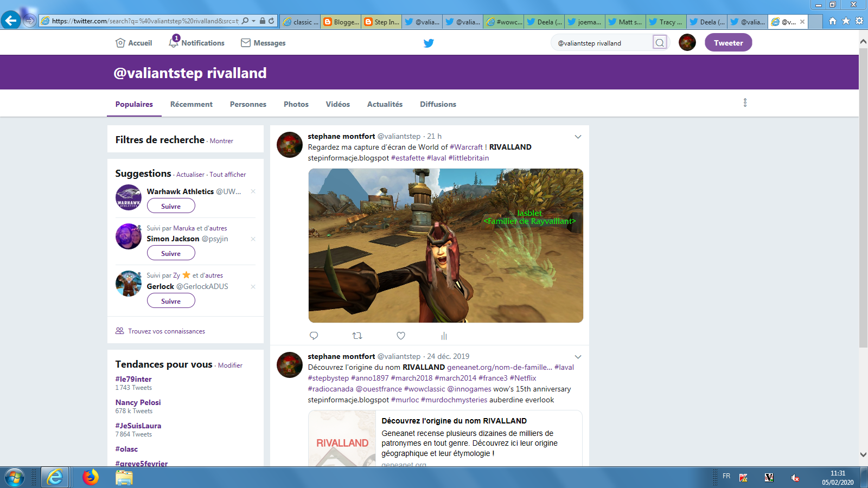
Task: Switch to the Photos tab
Action: [x=296, y=104]
